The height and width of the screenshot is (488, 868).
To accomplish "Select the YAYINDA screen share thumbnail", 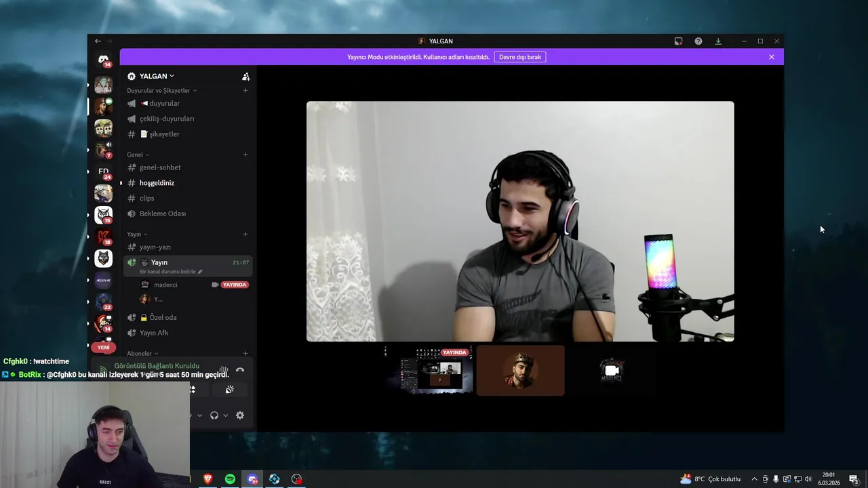I will [x=429, y=371].
